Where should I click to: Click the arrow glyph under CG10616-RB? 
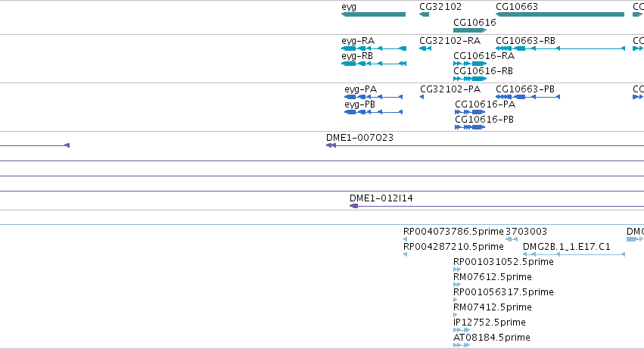pyautogui.click(x=470, y=79)
